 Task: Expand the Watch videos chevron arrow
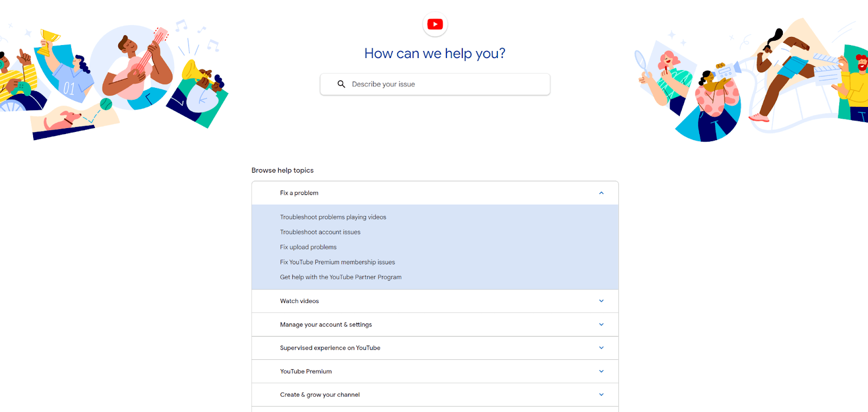tap(601, 301)
